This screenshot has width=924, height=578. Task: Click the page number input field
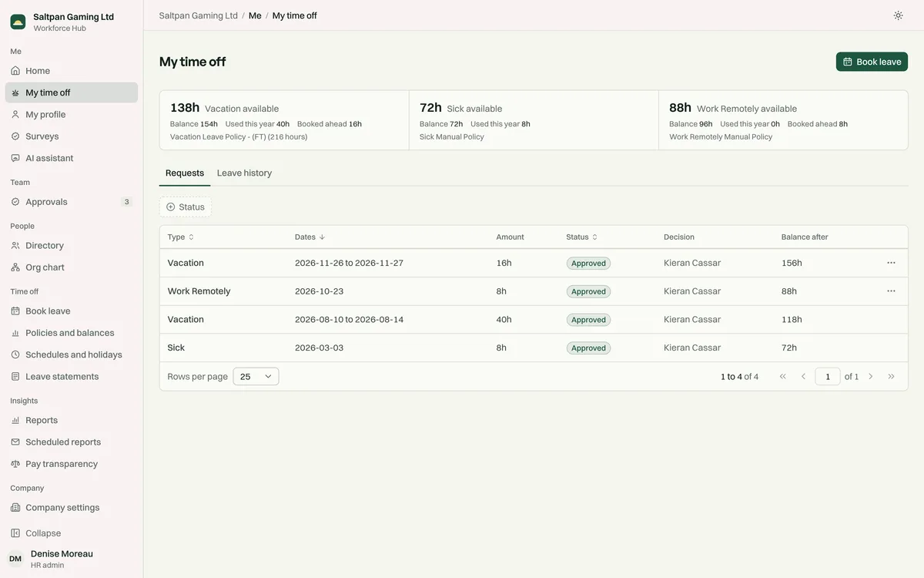pos(828,377)
